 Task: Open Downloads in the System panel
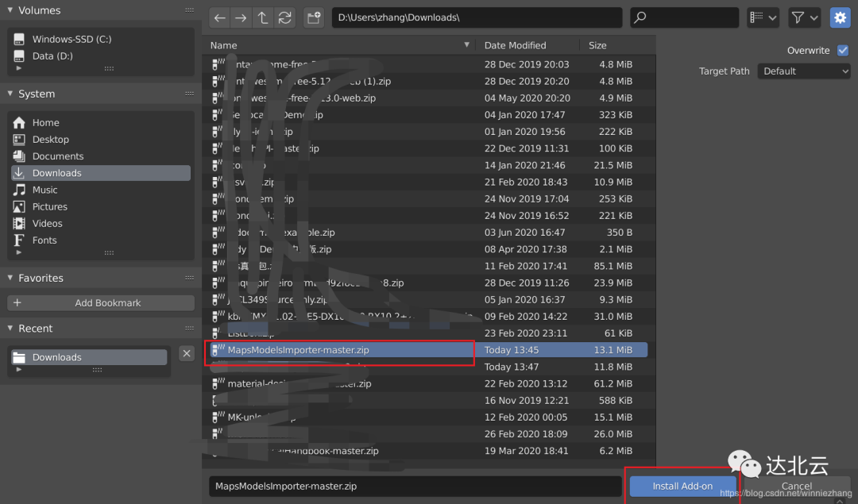(101, 173)
